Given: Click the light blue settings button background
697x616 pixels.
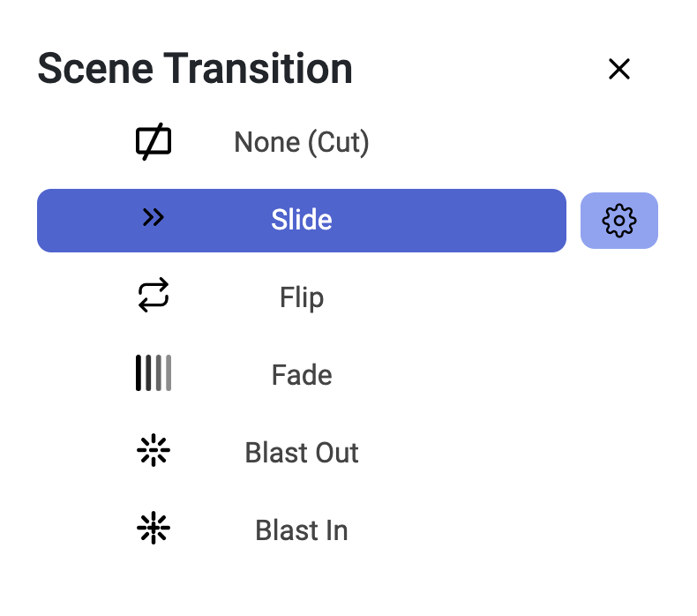Looking at the screenshot, I should [x=619, y=221].
